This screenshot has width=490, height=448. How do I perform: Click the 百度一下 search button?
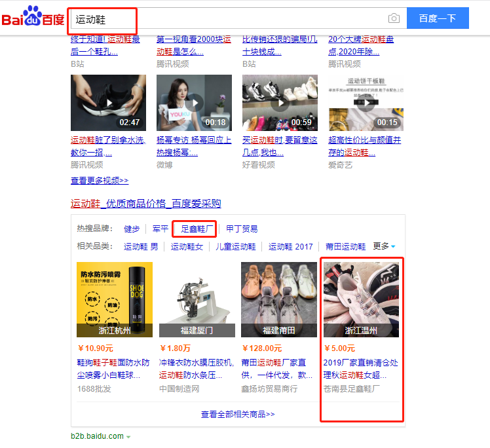[x=438, y=18]
